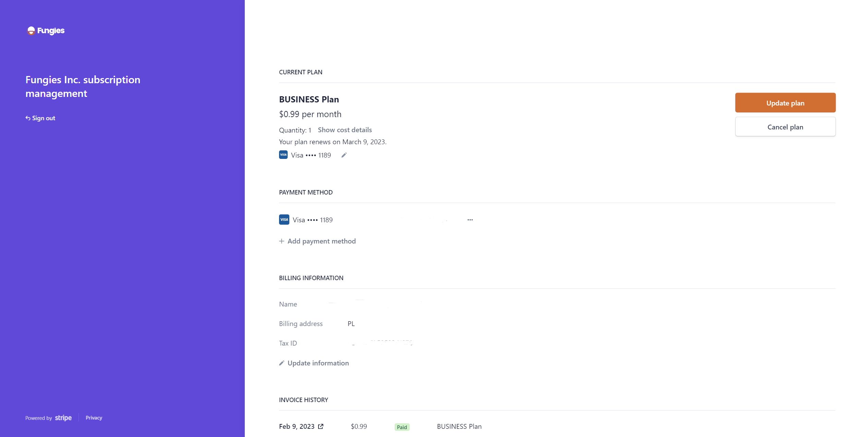Viewport: 868px width, 437px height.
Task: Open the Feb 9, 2023 invoice
Action: pyautogui.click(x=297, y=426)
